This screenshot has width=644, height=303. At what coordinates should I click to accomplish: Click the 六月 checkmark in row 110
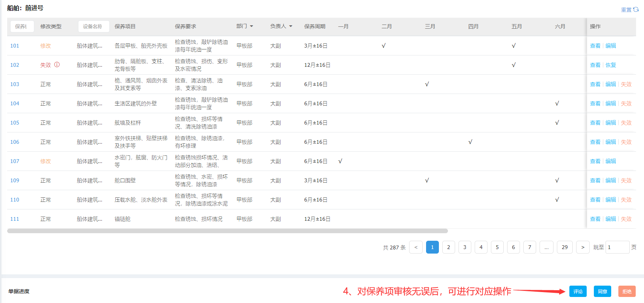click(x=557, y=200)
